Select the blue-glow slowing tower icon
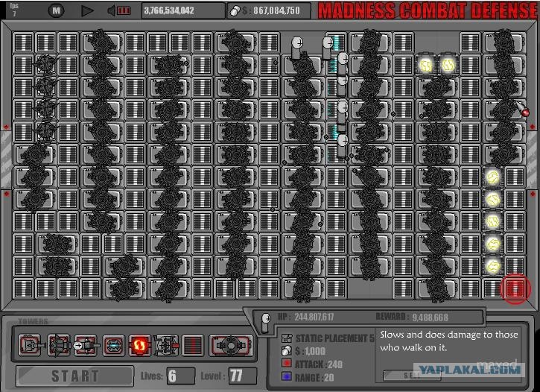 pos(114,345)
